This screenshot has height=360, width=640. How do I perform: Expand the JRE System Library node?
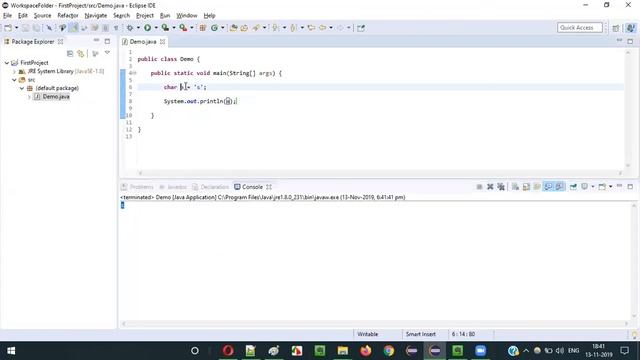(14, 71)
